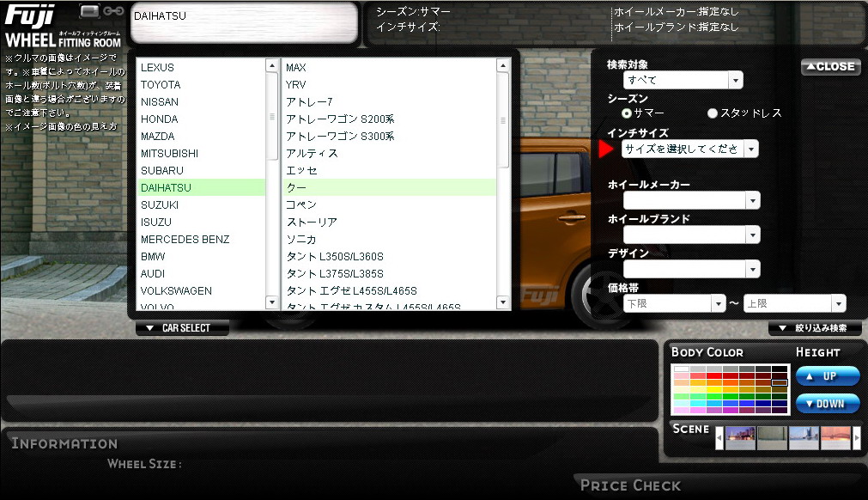Select MAX in the model list

[x=390, y=68]
